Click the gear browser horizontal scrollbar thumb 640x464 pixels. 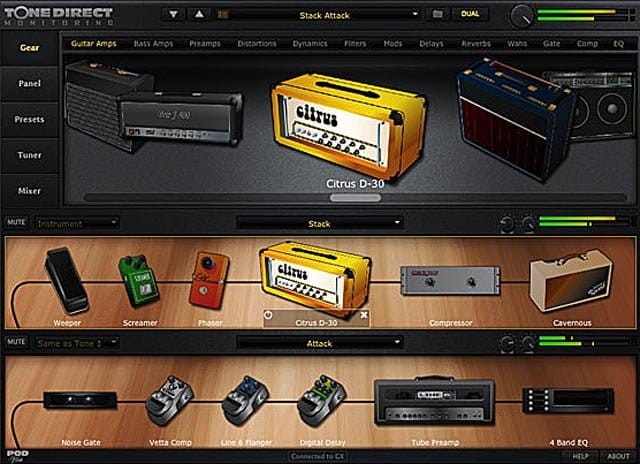tap(355, 198)
